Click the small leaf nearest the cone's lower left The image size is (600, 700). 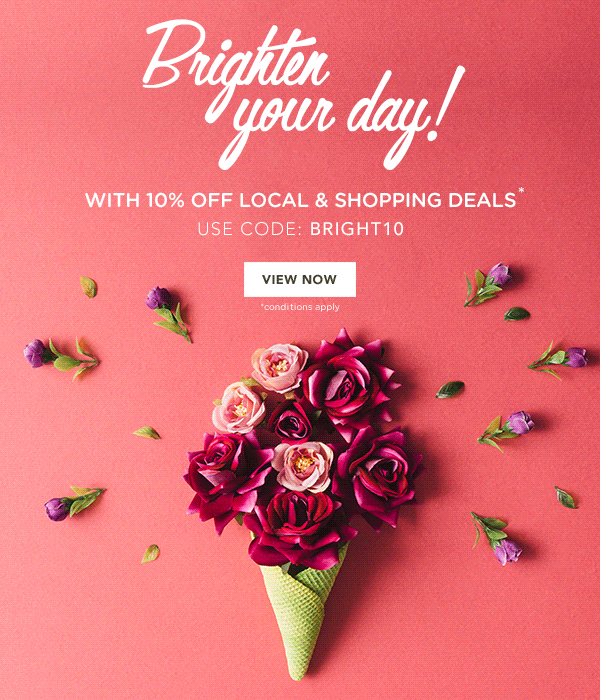(x=150, y=554)
